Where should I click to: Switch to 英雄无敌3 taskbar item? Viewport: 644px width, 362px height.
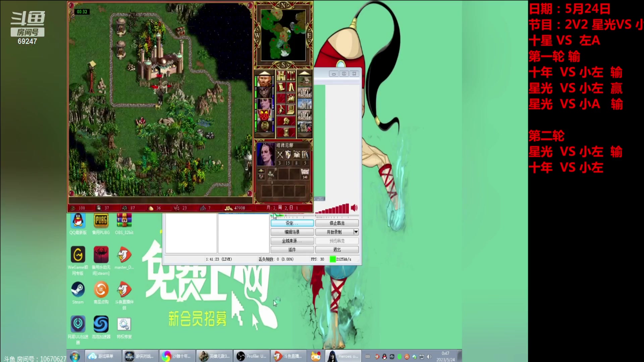[x=215, y=356]
